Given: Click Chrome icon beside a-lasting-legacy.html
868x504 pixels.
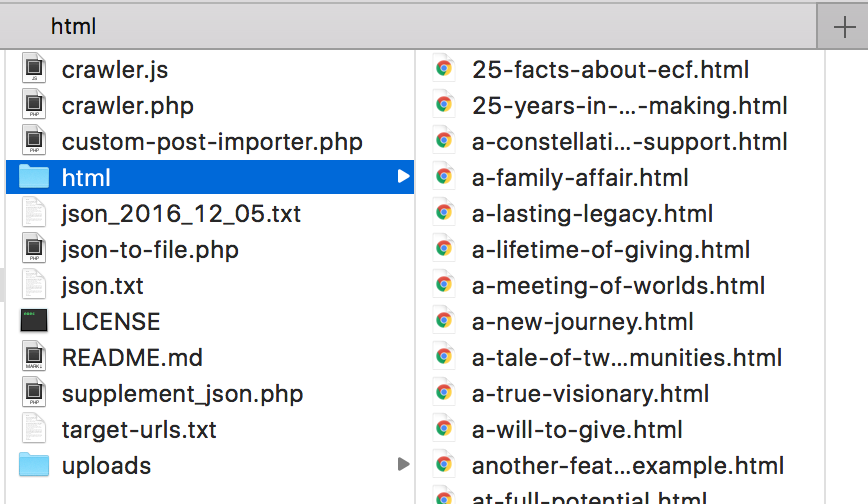Looking at the screenshot, I should pyautogui.click(x=443, y=212).
